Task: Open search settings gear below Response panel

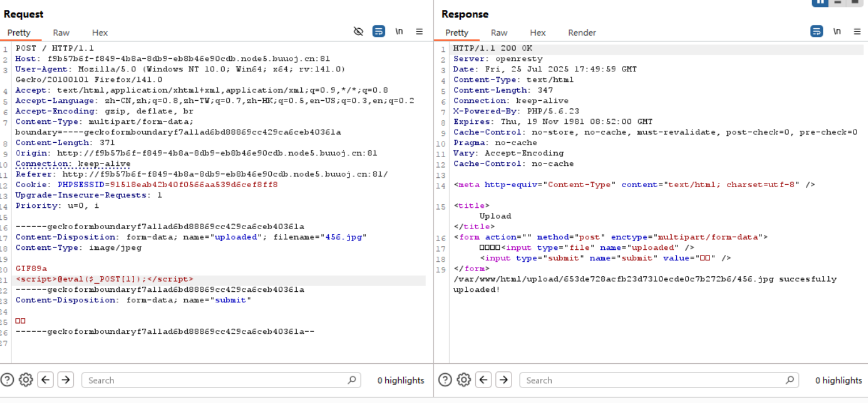Action: [464, 380]
